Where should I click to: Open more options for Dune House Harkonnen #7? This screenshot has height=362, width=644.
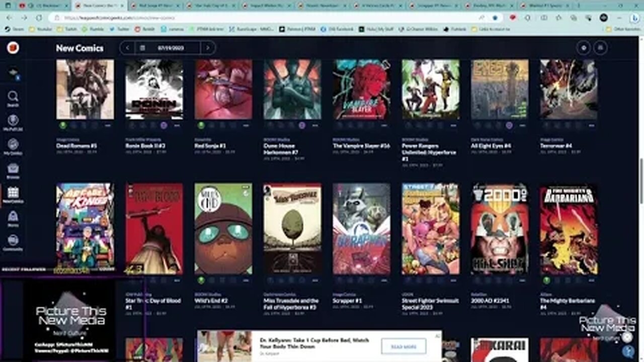point(315,125)
